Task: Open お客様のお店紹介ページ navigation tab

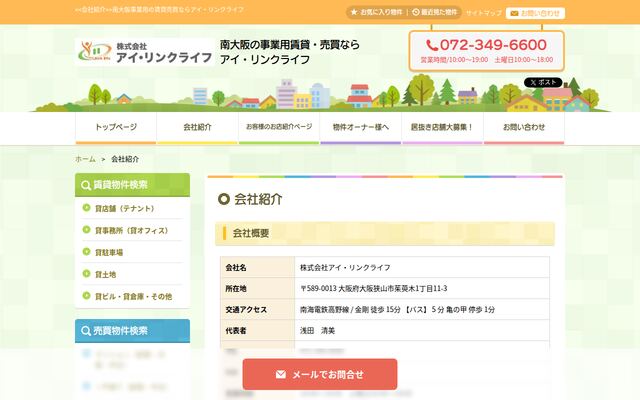Action: [x=279, y=128]
